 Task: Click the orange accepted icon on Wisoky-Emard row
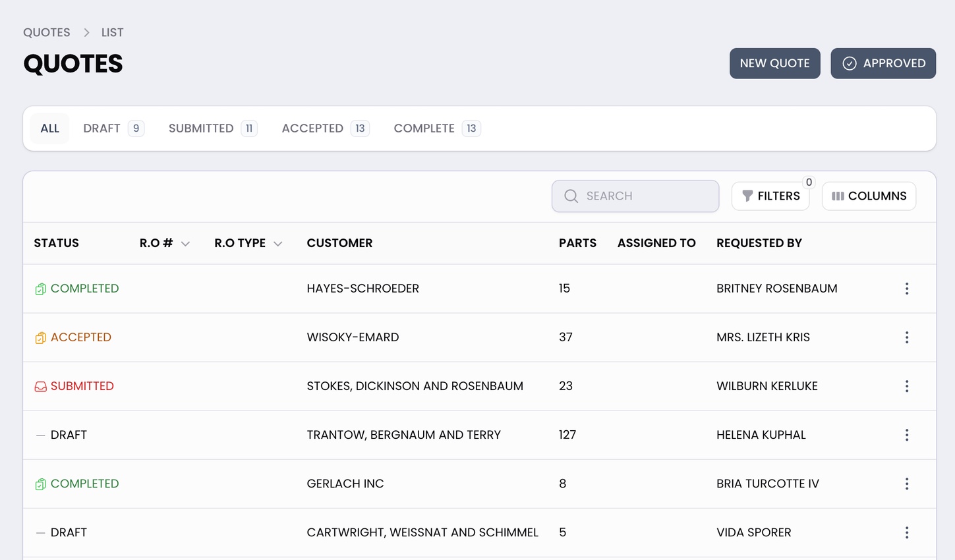pos(40,337)
